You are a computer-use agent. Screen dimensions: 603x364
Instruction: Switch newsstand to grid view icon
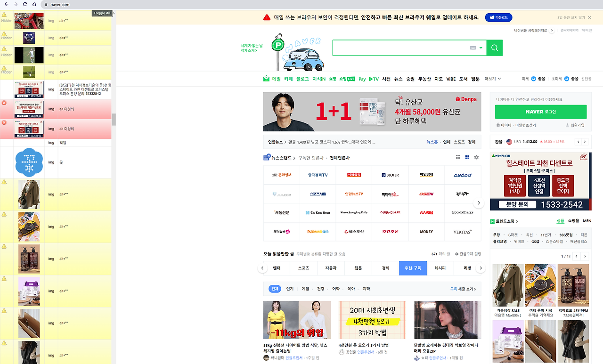click(467, 157)
